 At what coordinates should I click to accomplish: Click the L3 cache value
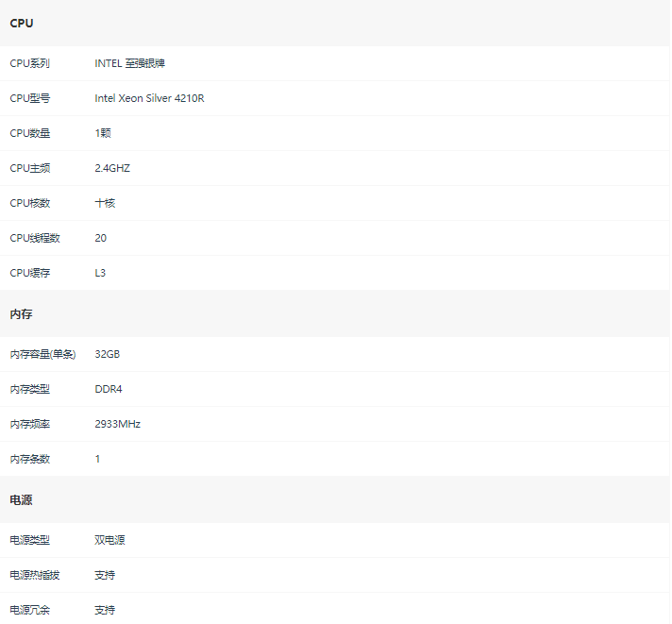click(100, 273)
